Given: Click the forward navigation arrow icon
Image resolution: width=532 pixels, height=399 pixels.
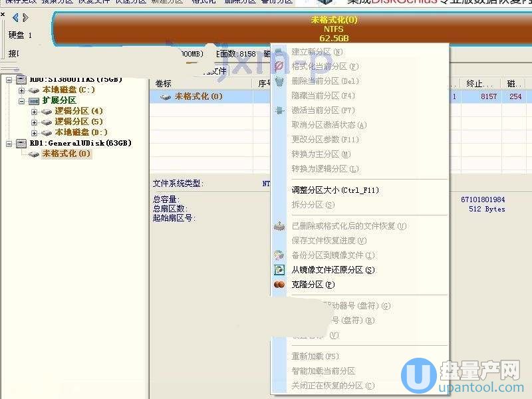Looking at the screenshot, I should pos(25,17).
